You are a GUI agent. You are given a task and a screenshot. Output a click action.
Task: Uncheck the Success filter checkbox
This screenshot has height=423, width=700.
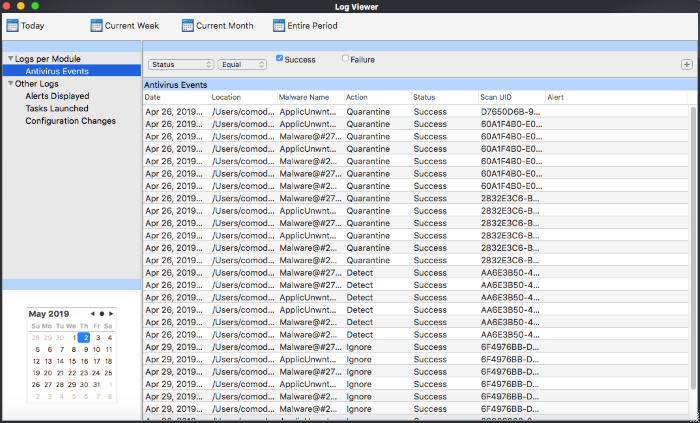(x=279, y=58)
